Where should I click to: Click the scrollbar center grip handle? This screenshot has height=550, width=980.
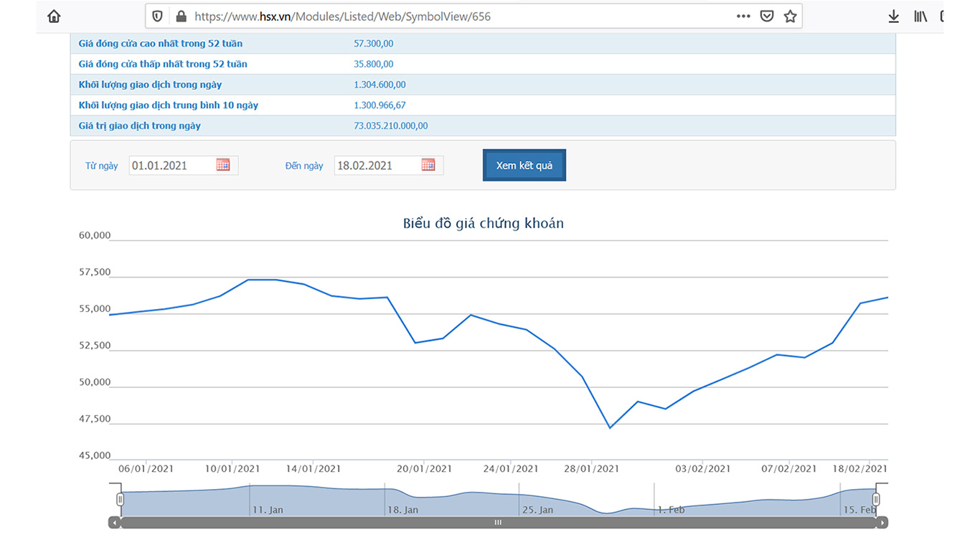pyautogui.click(x=498, y=523)
